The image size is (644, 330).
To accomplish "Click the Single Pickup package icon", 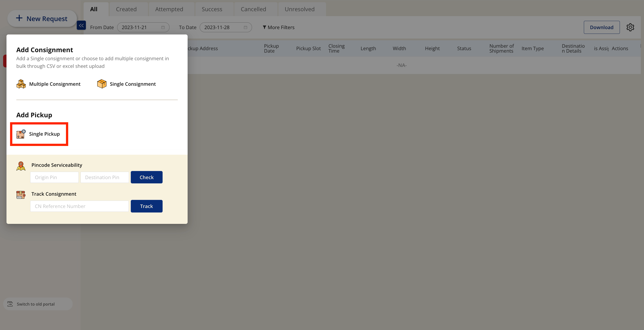I will click(x=21, y=134).
